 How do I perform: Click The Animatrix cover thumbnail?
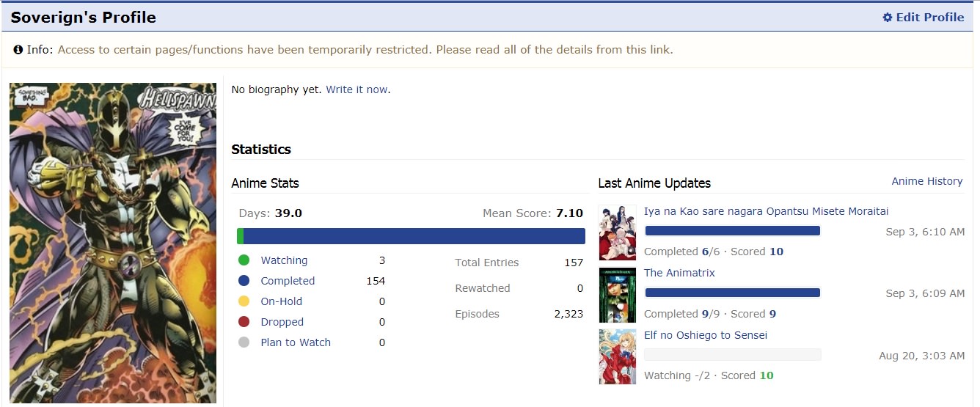(617, 295)
